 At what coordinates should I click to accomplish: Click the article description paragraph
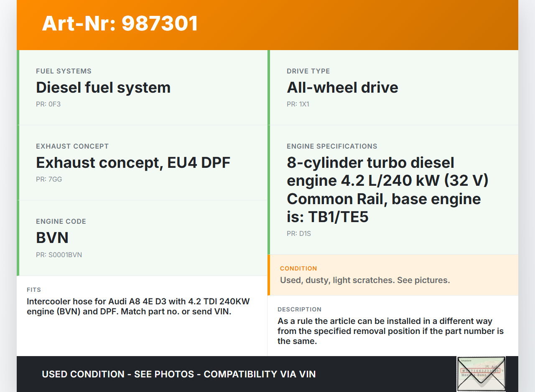click(390, 331)
